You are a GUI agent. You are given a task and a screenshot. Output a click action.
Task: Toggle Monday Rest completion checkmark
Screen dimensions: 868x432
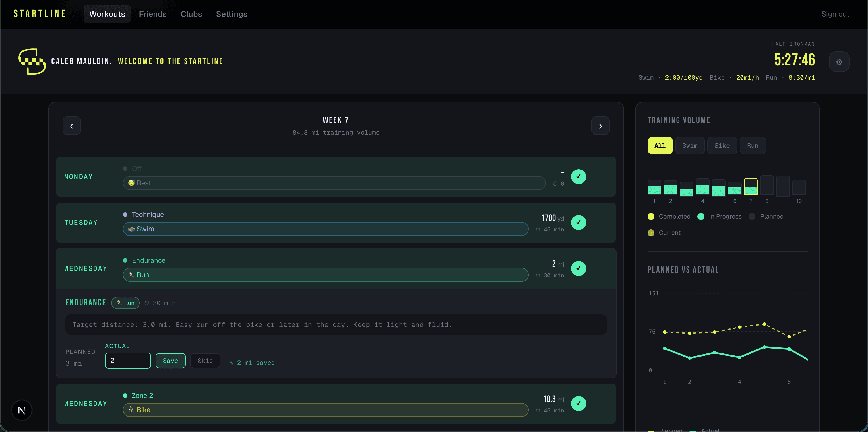click(x=579, y=177)
